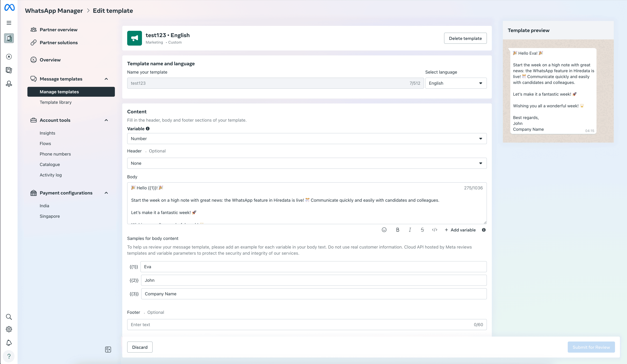Open Partner overview page
The height and width of the screenshot is (364, 627).
pyautogui.click(x=59, y=30)
